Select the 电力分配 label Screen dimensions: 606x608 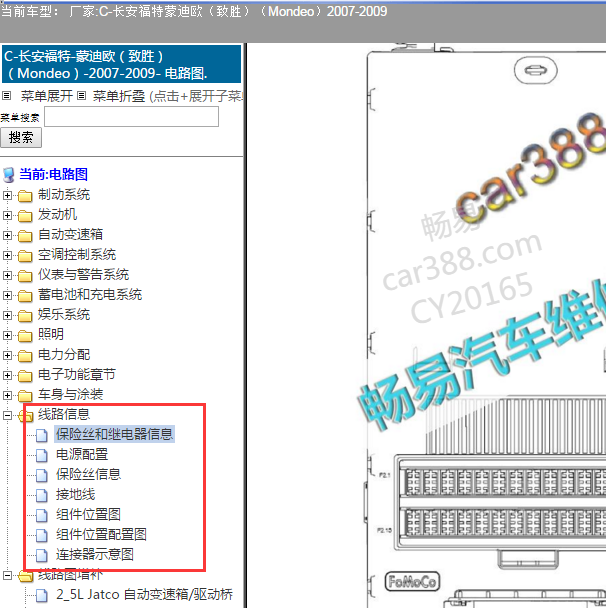pos(64,354)
